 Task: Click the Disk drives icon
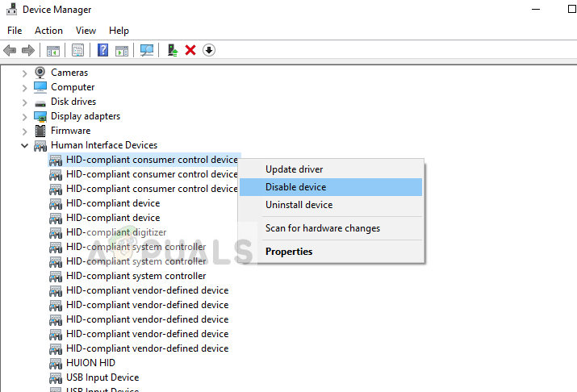coord(40,103)
